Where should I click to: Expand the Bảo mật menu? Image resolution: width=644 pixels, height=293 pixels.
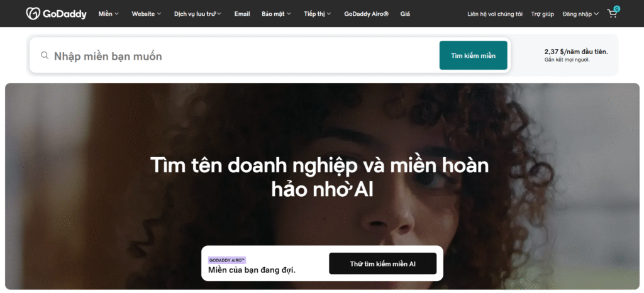pyautogui.click(x=276, y=13)
